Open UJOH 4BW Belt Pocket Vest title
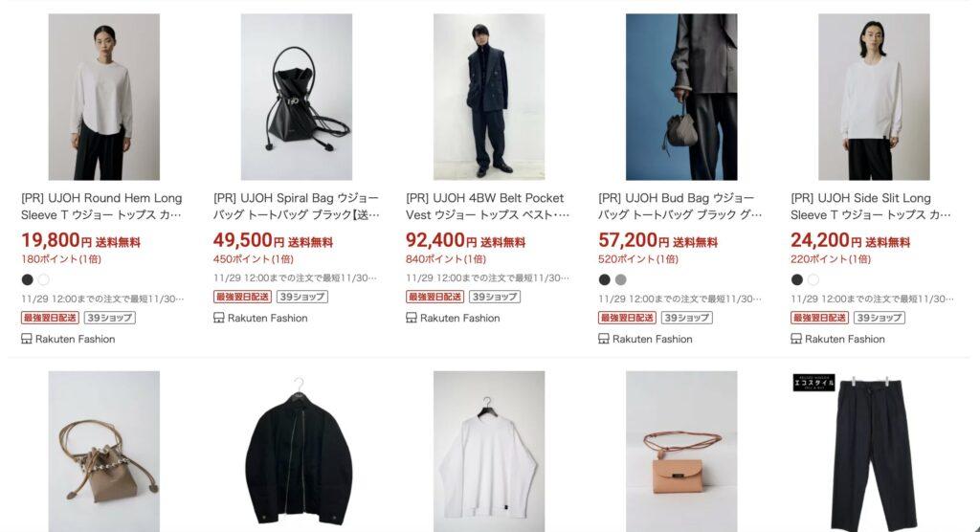Image resolution: width=980 pixels, height=532 pixels. point(487,207)
